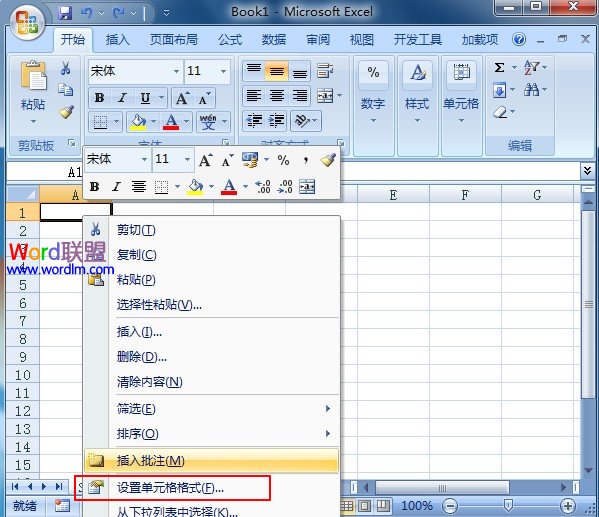Align text left in ribbon
Screen dimensions: 599x517
click(254, 96)
